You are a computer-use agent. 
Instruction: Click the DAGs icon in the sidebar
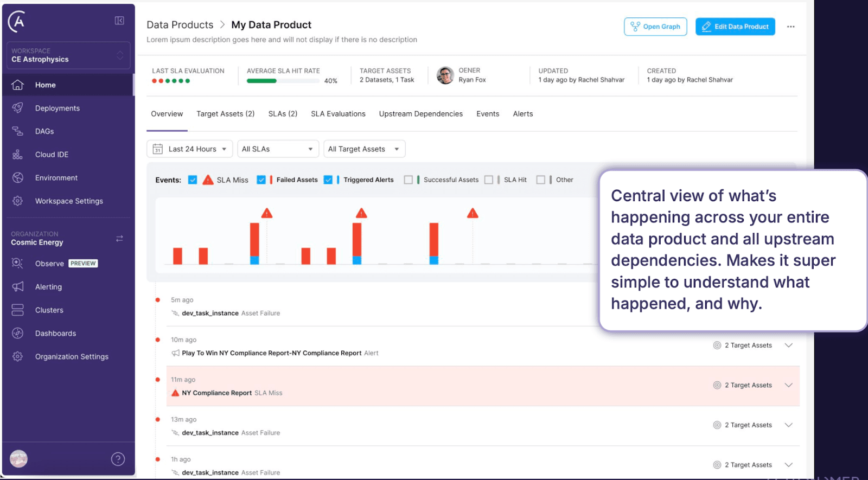(18, 131)
